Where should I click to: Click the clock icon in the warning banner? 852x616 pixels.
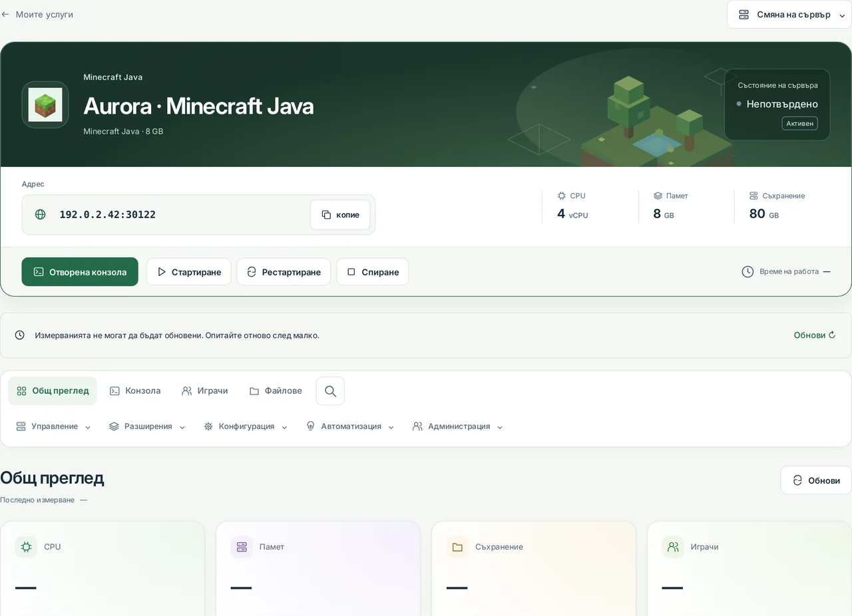(20, 335)
